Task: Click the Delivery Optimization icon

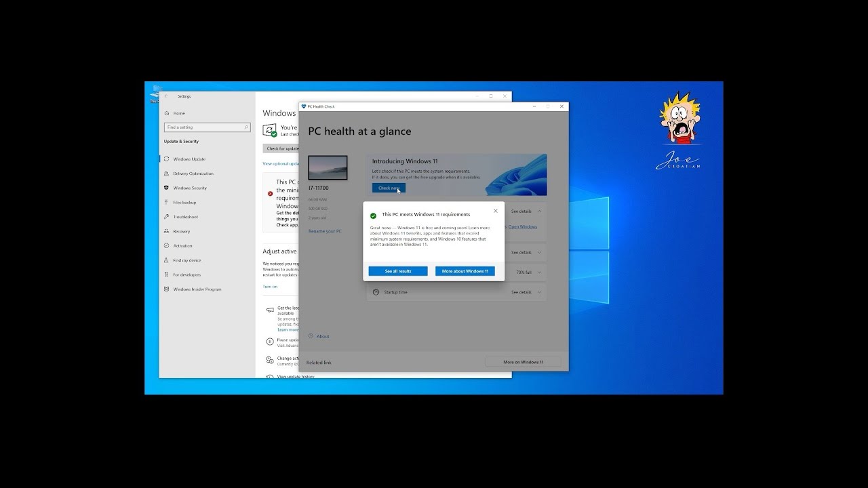Action: [167, 174]
